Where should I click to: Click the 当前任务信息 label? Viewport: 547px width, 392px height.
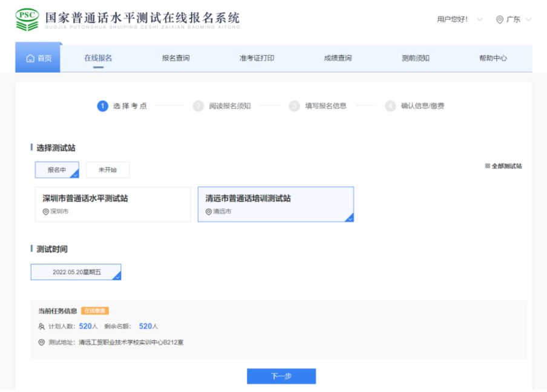coord(57,311)
